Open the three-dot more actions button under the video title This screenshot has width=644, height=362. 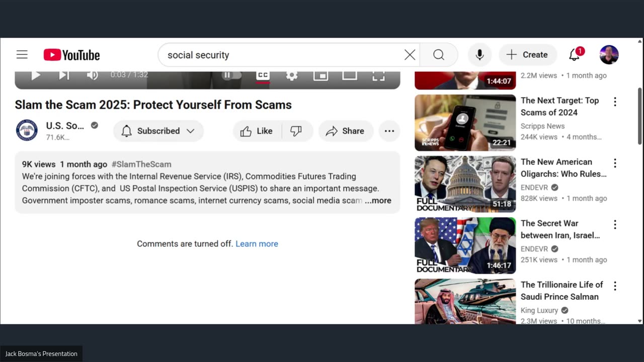pos(389,131)
